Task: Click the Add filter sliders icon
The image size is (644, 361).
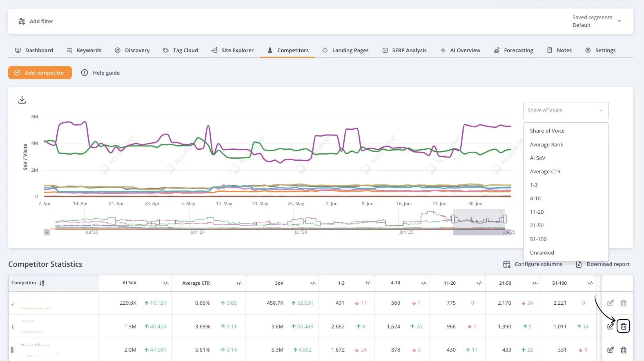Action: pyautogui.click(x=22, y=21)
